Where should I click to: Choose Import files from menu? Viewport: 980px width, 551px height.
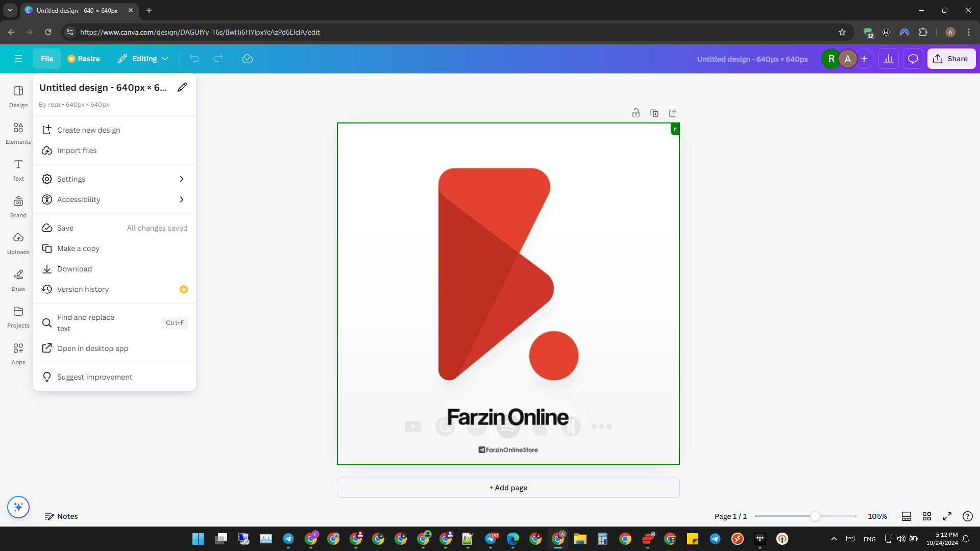click(x=114, y=151)
